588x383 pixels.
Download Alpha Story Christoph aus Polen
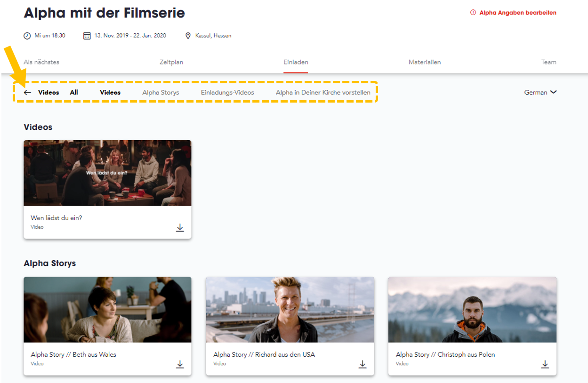(545, 364)
